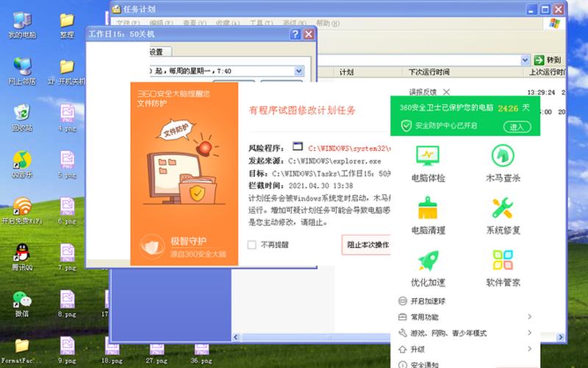Open 我的电脑 desktop icon
Viewport: 588px width, 368px height.
[x=22, y=25]
